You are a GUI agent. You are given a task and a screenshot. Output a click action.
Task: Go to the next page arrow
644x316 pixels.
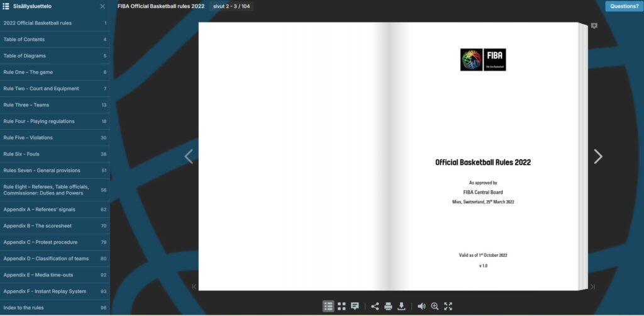[598, 156]
